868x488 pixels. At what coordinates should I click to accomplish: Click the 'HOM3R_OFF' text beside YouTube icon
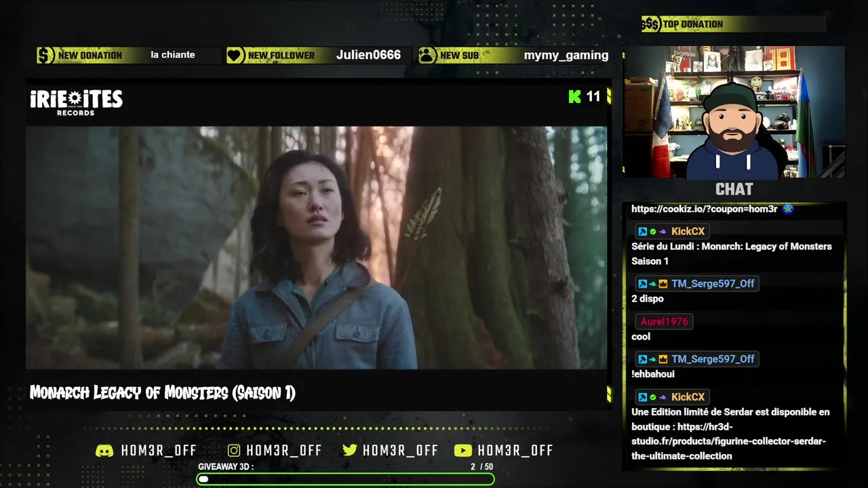click(x=515, y=451)
